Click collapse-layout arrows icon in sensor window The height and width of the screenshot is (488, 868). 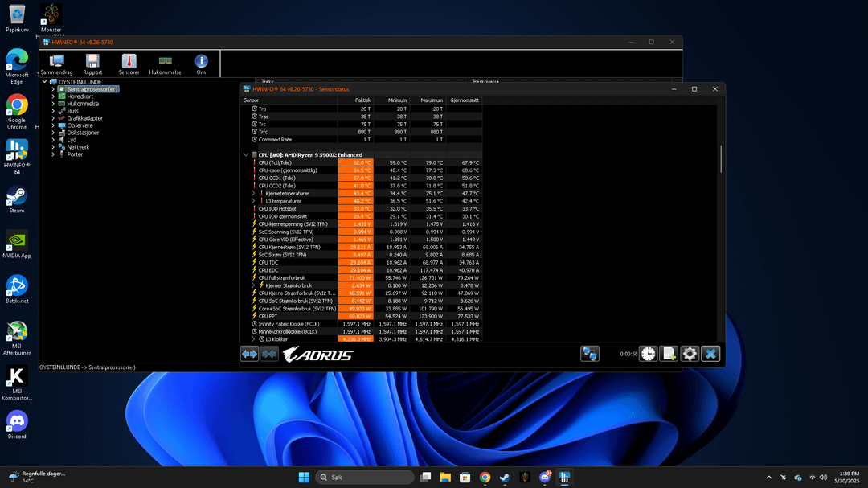click(269, 354)
